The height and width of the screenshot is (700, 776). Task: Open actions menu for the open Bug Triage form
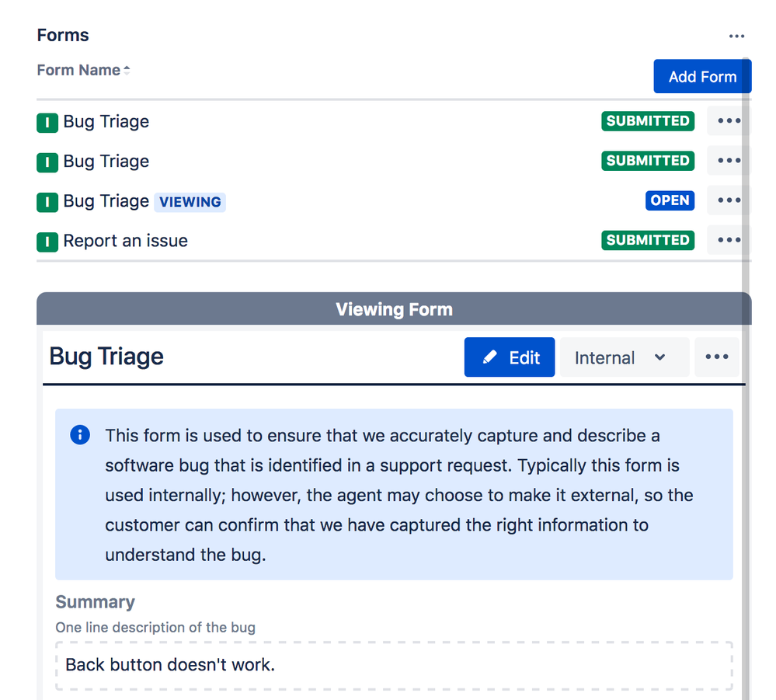(729, 200)
